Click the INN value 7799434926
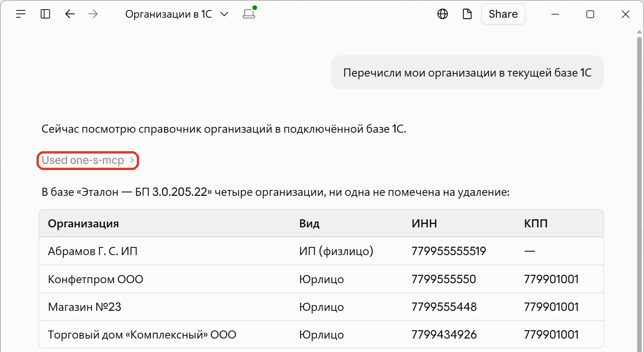644x352 pixels. point(444,335)
